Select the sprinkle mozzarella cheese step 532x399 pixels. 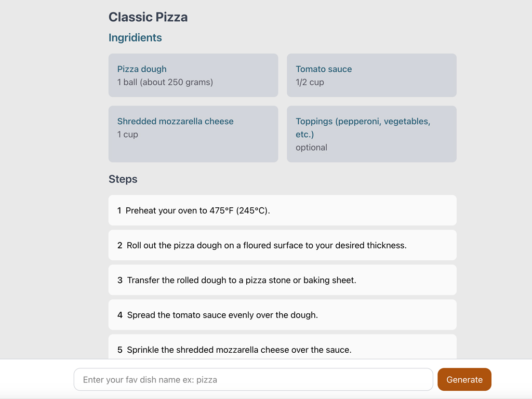(282, 349)
